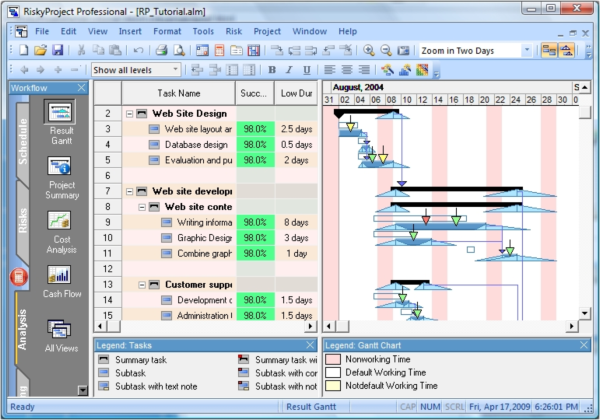Toggle italic formatting button
The image size is (600, 420).
[288, 70]
